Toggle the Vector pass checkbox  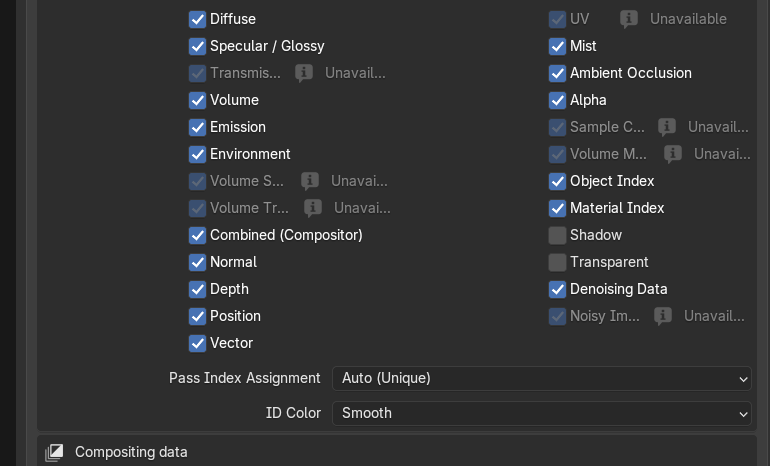pos(197,343)
